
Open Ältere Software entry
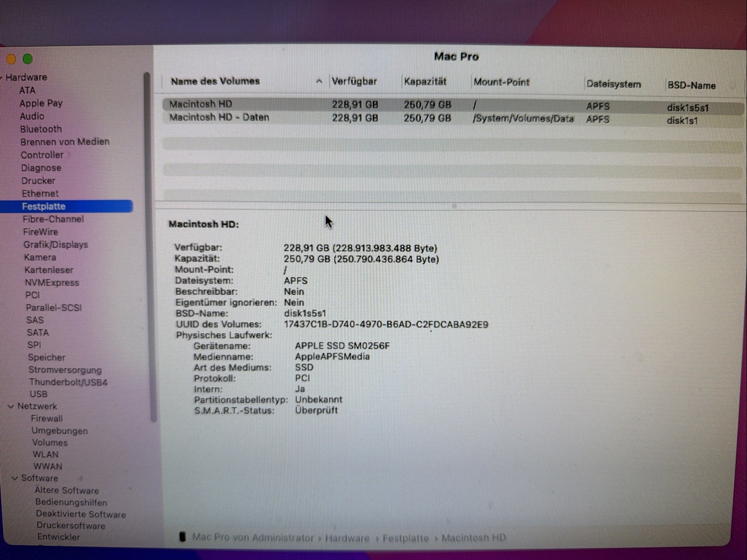click(67, 490)
